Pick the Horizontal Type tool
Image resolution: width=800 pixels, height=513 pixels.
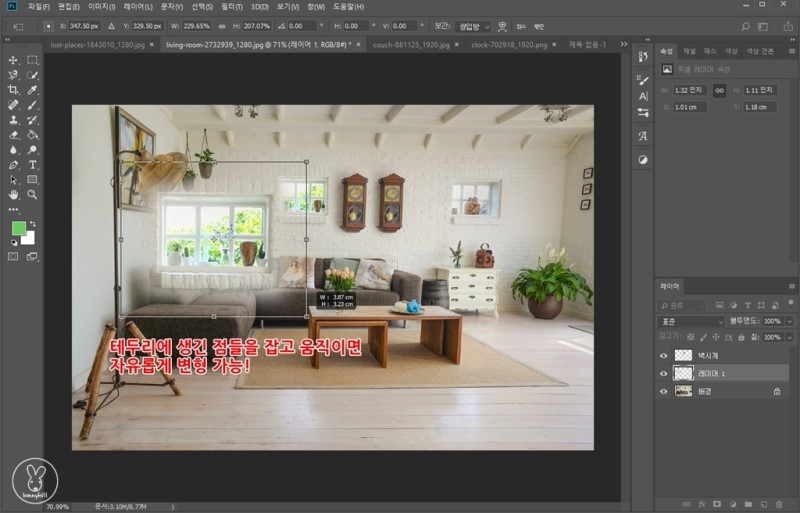(32, 164)
